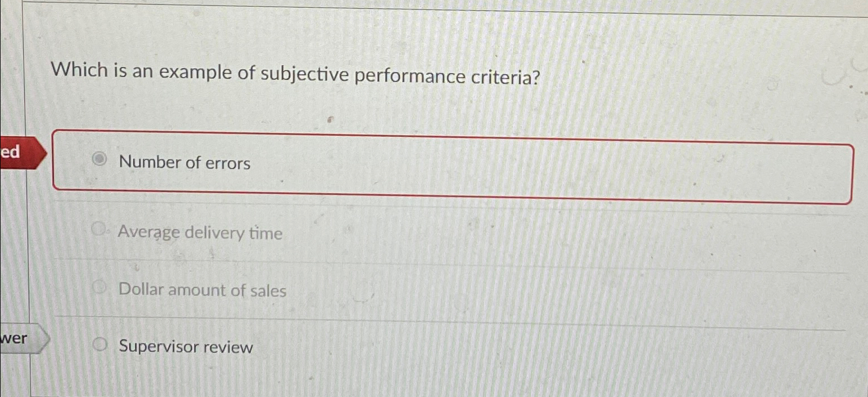Image resolution: width=868 pixels, height=397 pixels.
Task: Click the circle beside Average delivery time
Action: pos(99,228)
